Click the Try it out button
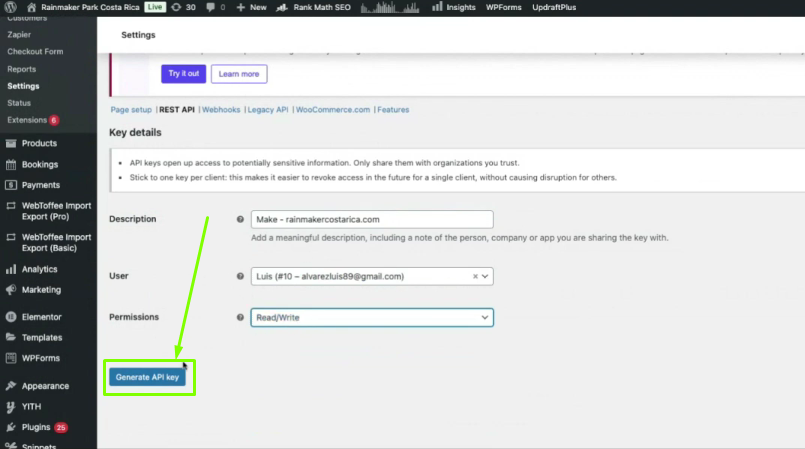This screenshot has width=805, height=449. tap(182, 74)
